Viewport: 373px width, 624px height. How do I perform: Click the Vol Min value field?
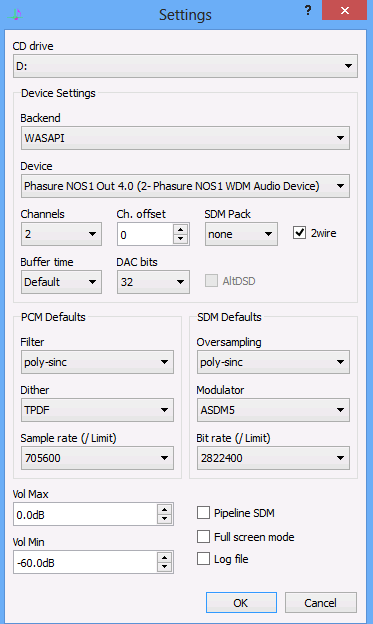pos(85,563)
